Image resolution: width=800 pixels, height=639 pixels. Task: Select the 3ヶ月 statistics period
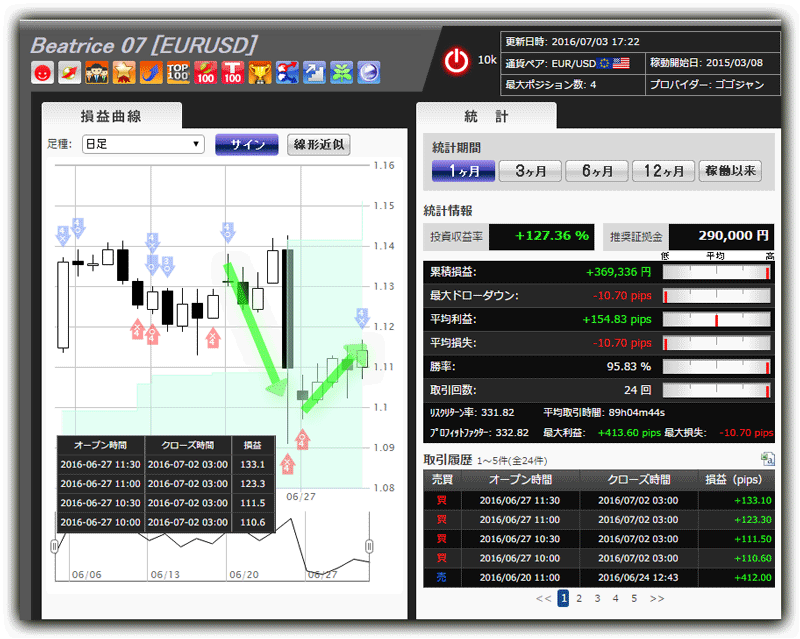click(x=529, y=171)
